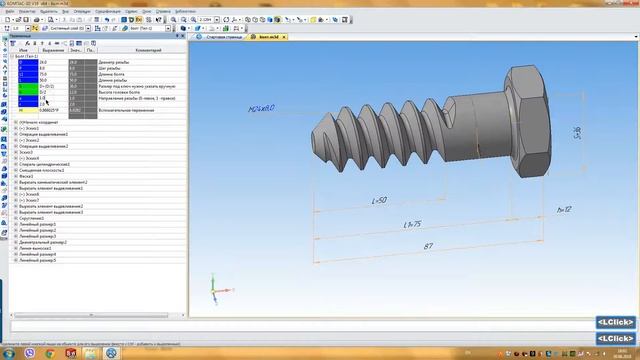Click the Выражение column header
640x360 pixels.
point(53,50)
